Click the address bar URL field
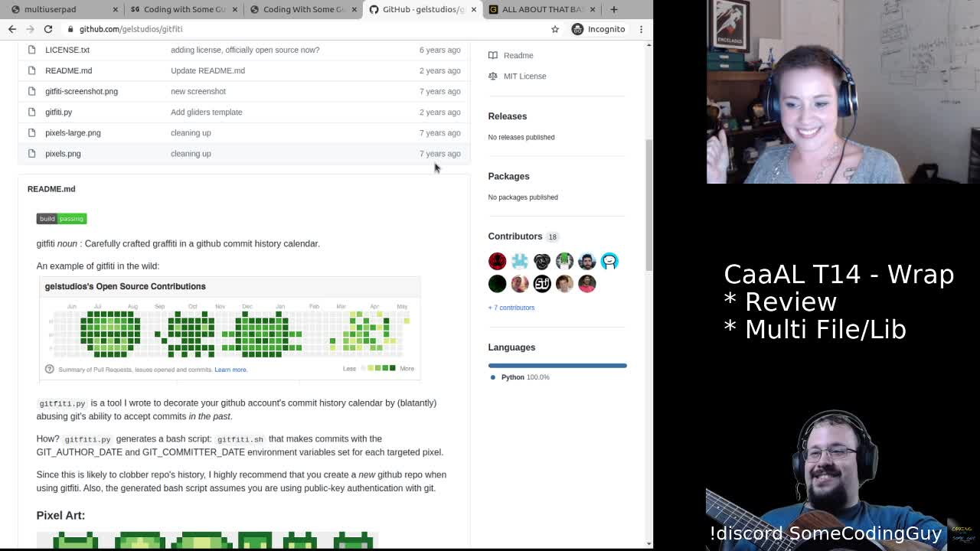 coord(306,29)
